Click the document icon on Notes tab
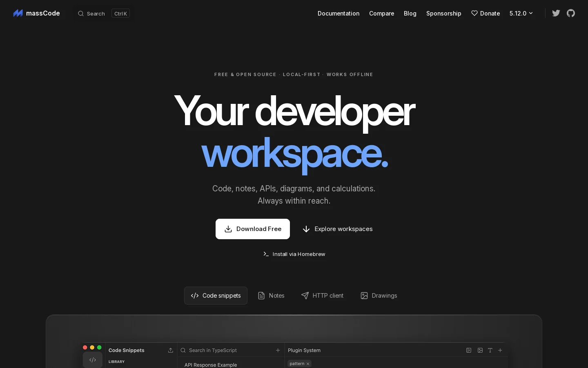Image resolution: width=588 pixels, height=368 pixels. pos(261,296)
